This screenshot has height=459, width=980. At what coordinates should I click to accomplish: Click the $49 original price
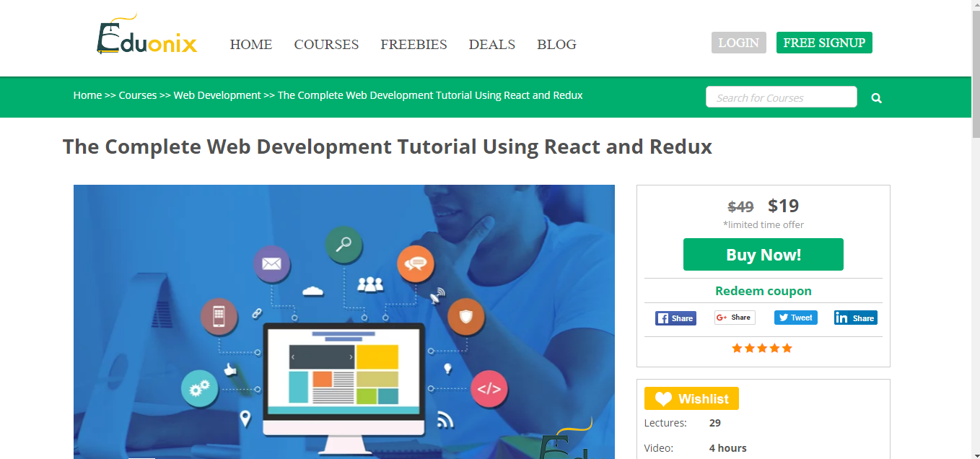(x=740, y=207)
